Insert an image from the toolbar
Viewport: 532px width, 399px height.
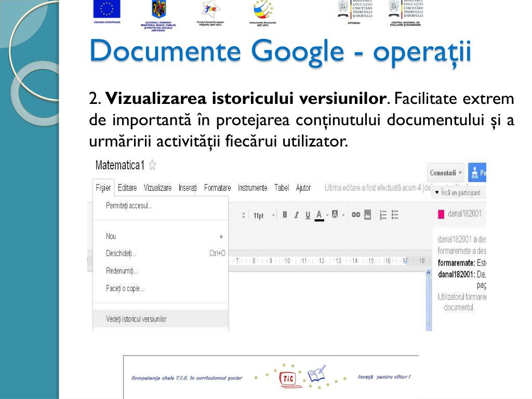point(367,215)
